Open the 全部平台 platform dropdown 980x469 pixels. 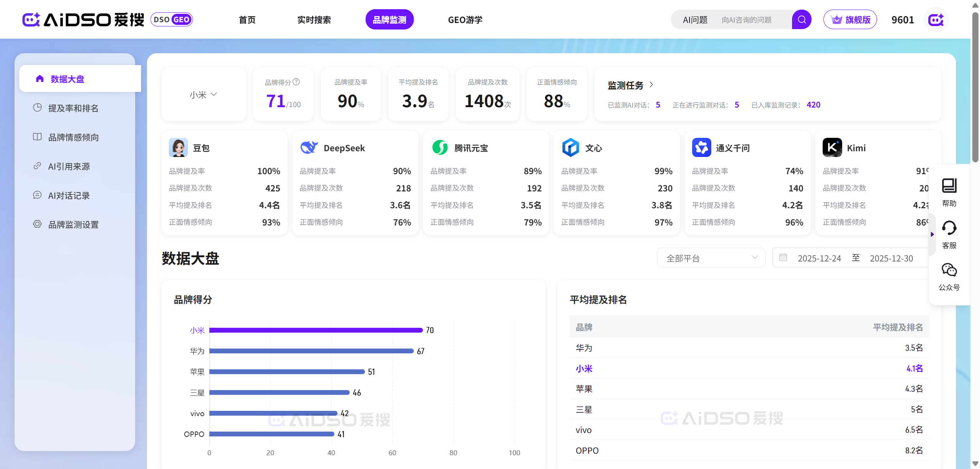point(711,258)
